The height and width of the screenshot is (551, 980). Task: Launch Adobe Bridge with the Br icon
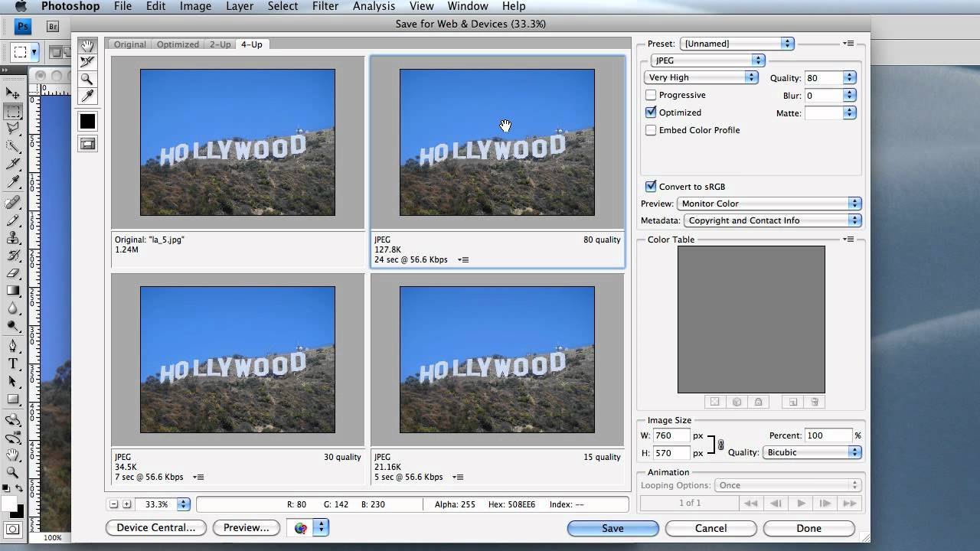53,26
